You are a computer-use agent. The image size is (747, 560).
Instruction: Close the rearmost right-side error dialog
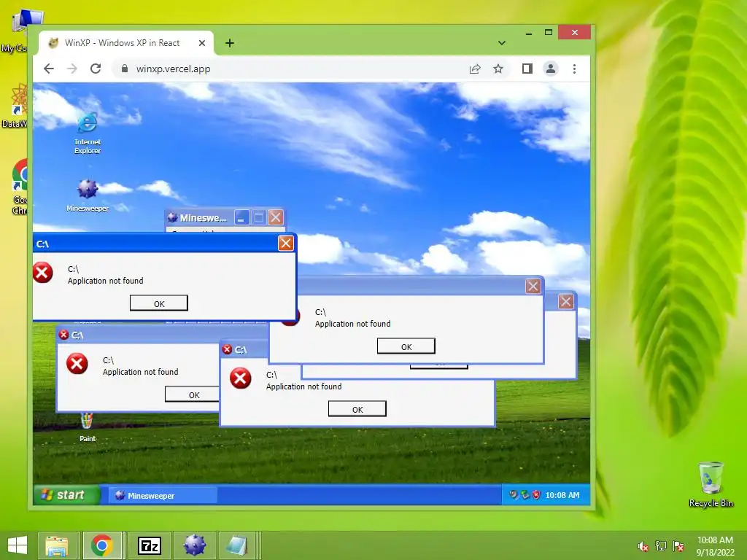[x=566, y=301]
